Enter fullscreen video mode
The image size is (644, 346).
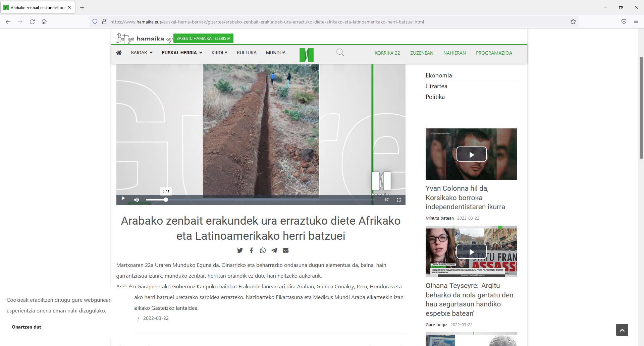pos(399,200)
